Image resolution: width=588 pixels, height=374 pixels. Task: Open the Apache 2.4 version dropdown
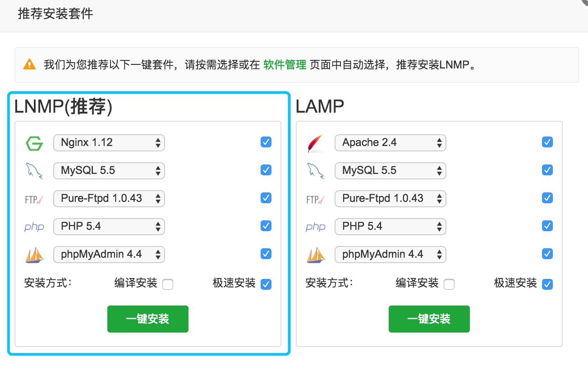tap(390, 143)
